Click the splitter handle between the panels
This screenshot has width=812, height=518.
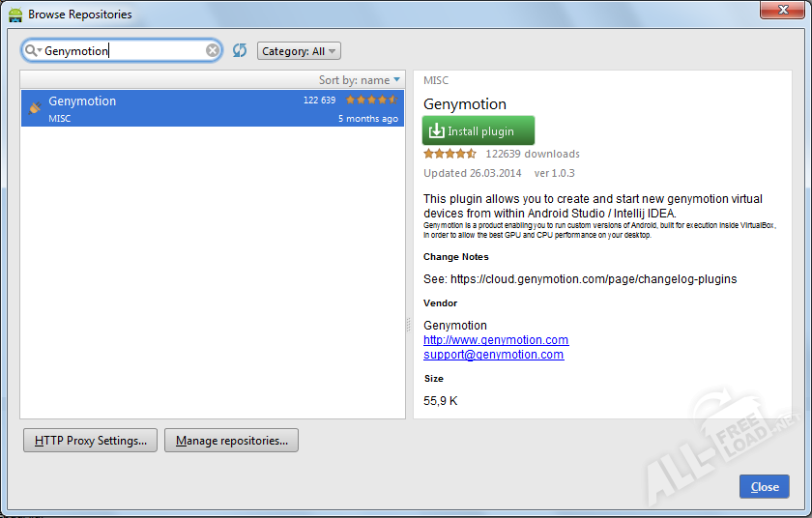(x=408, y=327)
